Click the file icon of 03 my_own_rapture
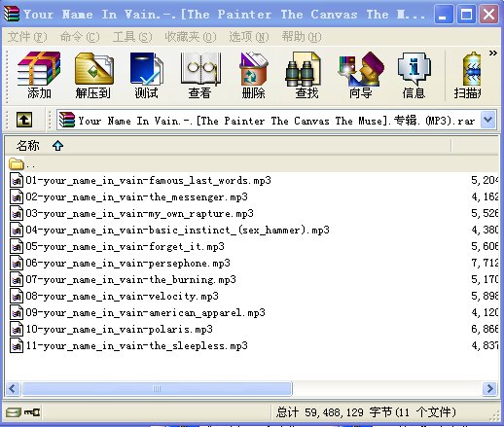This screenshot has width=504, height=427. (x=17, y=213)
